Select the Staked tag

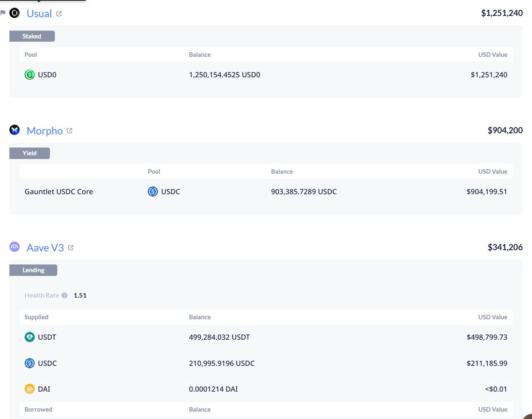32,36
